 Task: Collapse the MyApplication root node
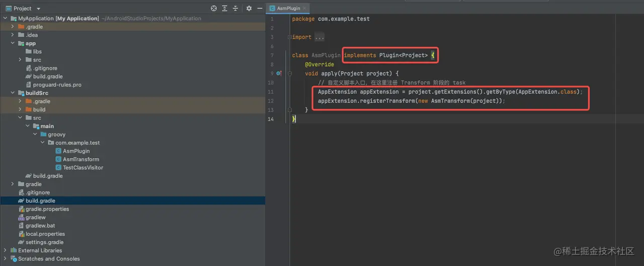[5, 19]
